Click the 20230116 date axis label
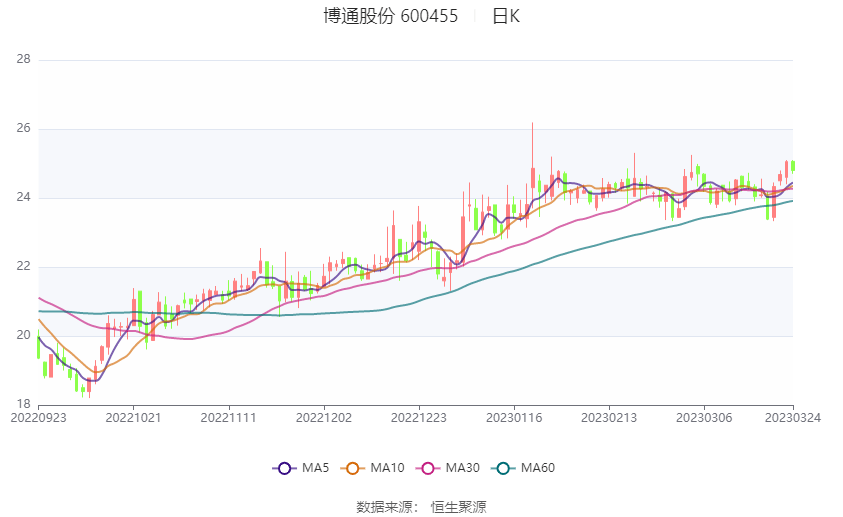This screenshot has width=843, height=517. pyautogui.click(x=514, y=418)
